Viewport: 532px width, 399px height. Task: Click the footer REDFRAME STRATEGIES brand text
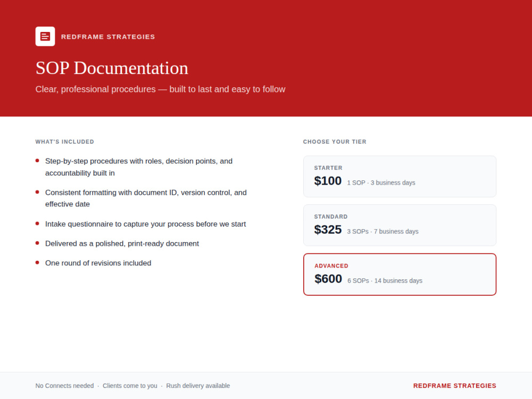tap(455, 386)
